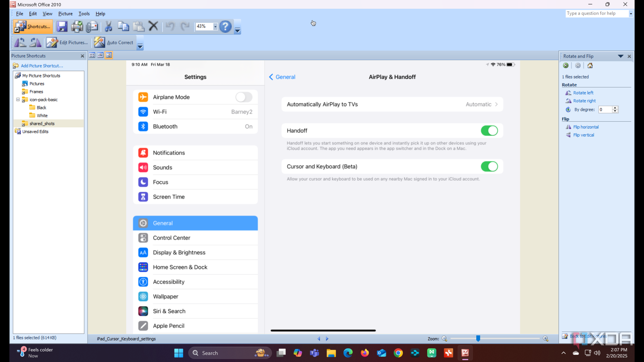This screenshot has width=644, height=362.
Task: Switch to Single Picture view
Action: coord(109,55)
